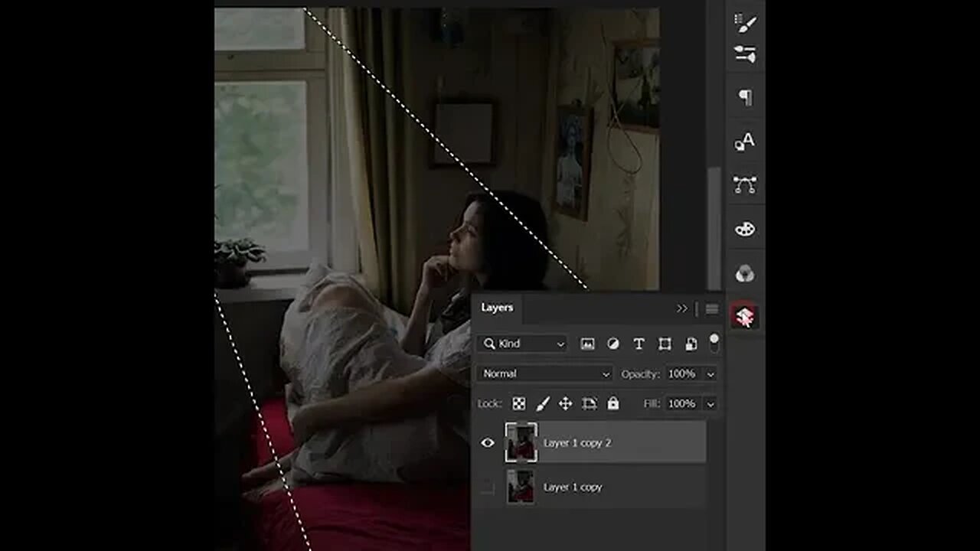Select the Layer 1 copy thumbnail
Viewport: 980px width, 551px height.
tap(521, 487)
